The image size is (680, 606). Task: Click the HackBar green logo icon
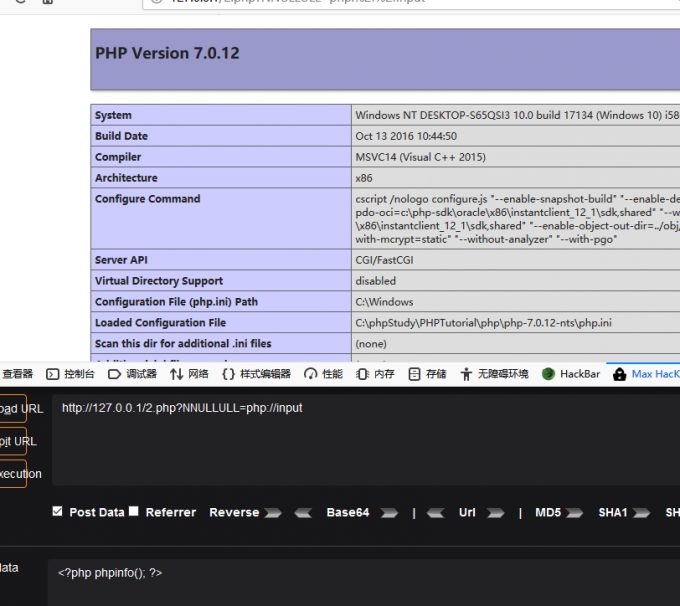(548, 374)
